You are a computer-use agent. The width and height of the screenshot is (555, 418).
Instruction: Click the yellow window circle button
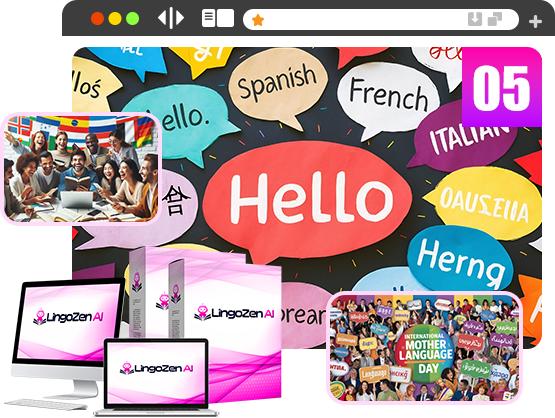(115, 18)
